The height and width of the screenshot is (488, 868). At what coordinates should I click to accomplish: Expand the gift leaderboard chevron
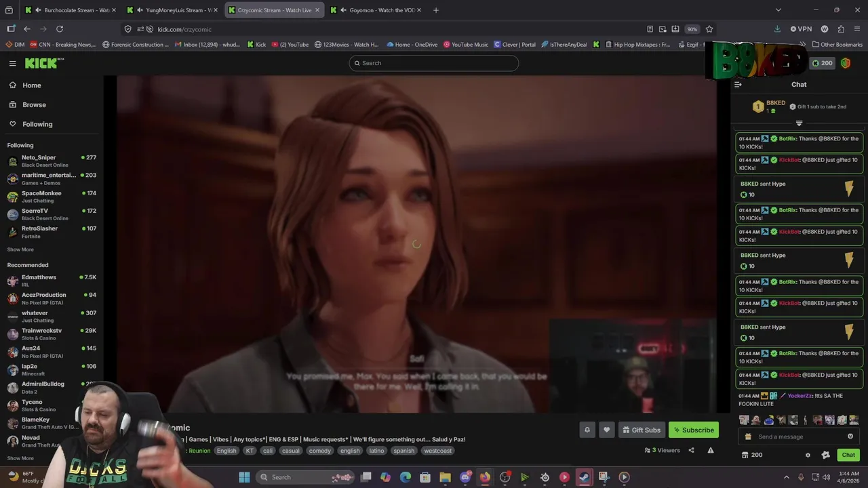click(x=799, y=123)
